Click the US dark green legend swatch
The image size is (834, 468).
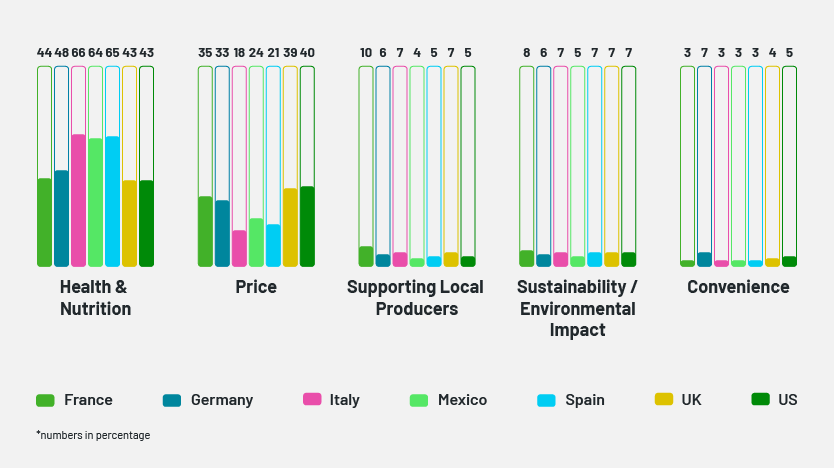pos(760,400)
